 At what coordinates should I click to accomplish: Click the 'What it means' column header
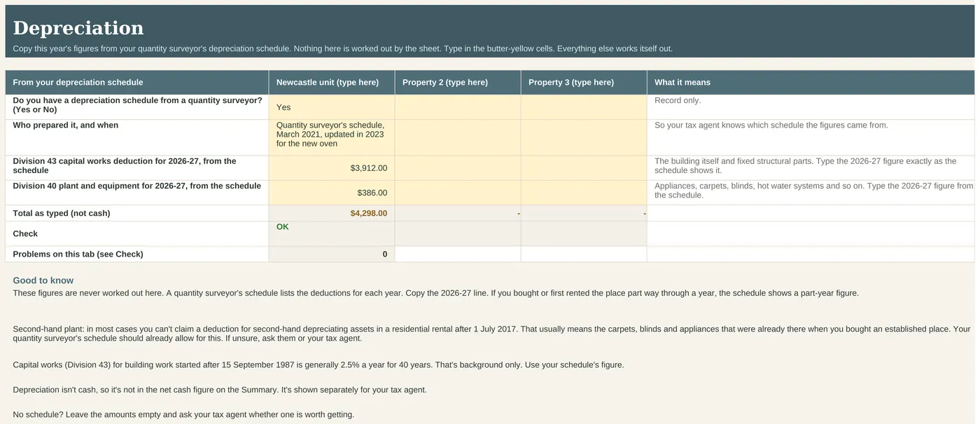(x=811, y=82)
